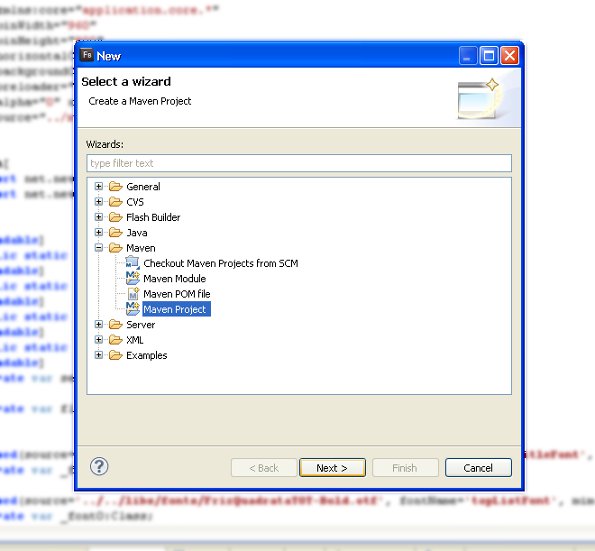Select Checkout Maven Projects from SCM icon

click(x=132, y=263)
